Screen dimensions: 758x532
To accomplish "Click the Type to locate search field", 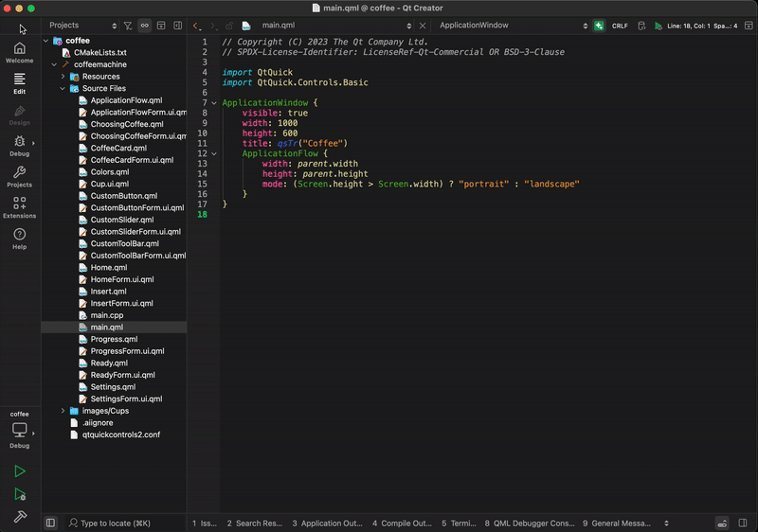I will (x=116, y=523).
